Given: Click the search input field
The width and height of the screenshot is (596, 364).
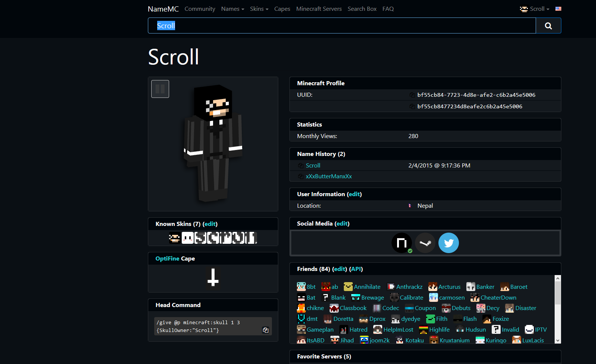Looking at the screenshot, I should click(342, 26).
